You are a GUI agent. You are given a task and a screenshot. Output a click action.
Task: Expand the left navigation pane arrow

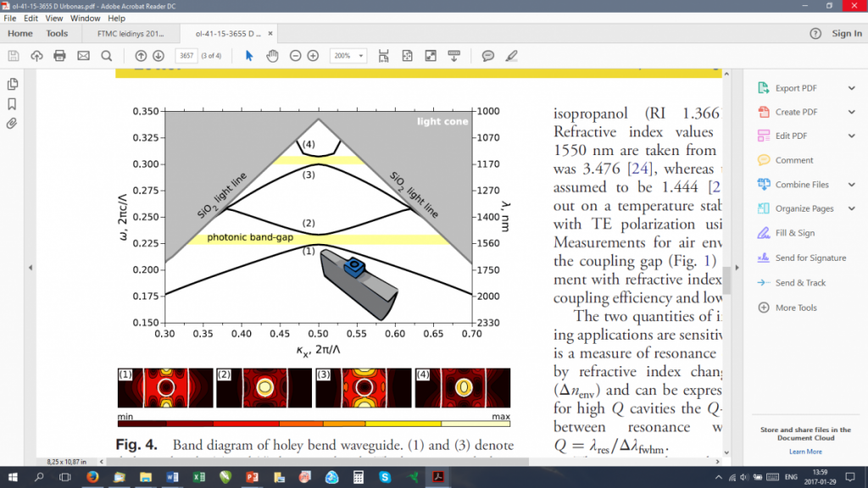31,268
